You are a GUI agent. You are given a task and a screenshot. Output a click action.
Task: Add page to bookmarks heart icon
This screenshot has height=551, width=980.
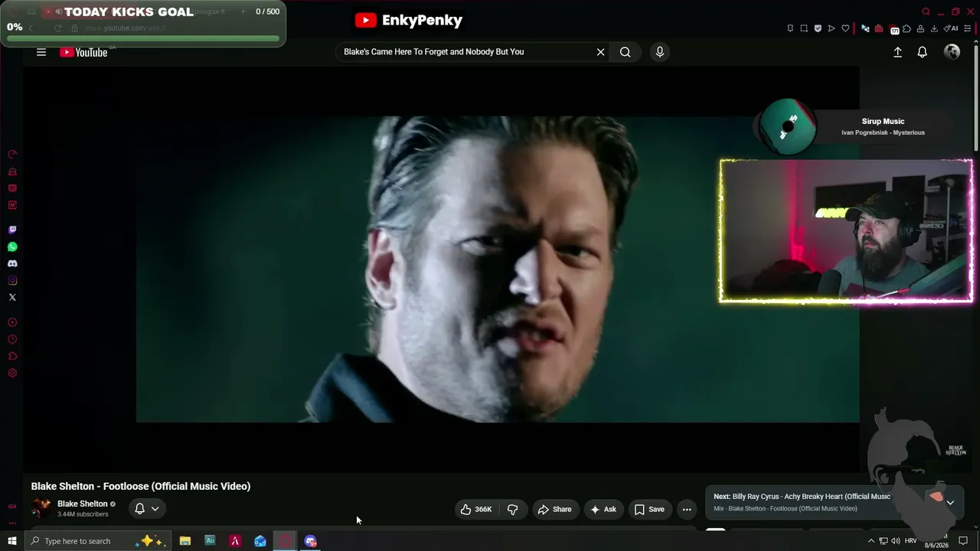click(x=845, y=28)
